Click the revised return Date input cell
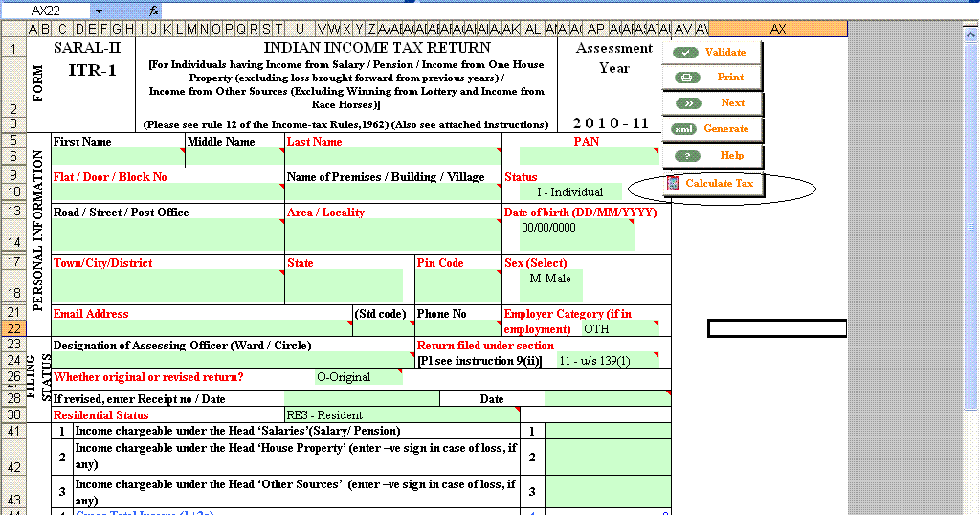The image size is (980, 515). (608, 398)
